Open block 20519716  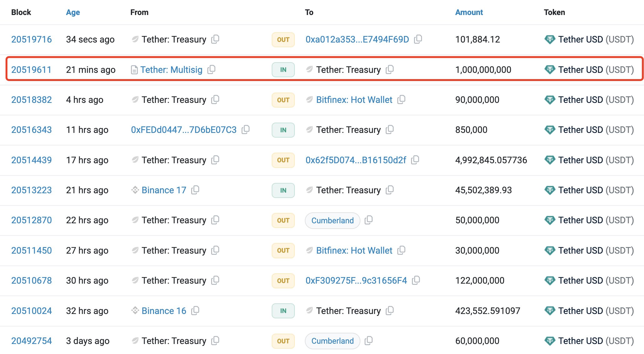[x=32, y=39]
